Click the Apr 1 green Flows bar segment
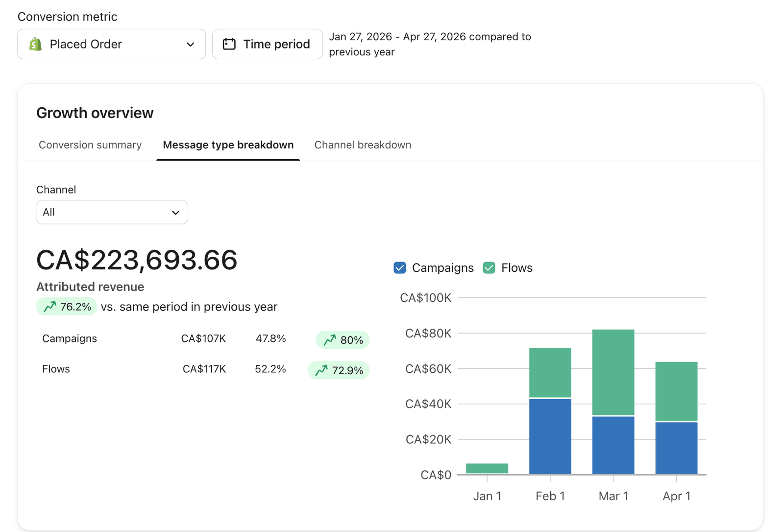Image resolution: width=784 pixels, height=532 pixels. coord(677,391)
